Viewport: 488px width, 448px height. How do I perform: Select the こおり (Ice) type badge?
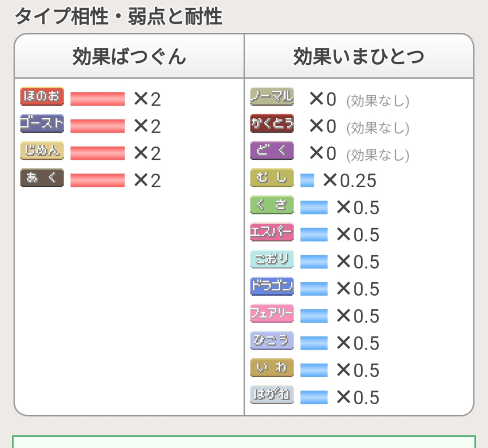pos(272,259)
